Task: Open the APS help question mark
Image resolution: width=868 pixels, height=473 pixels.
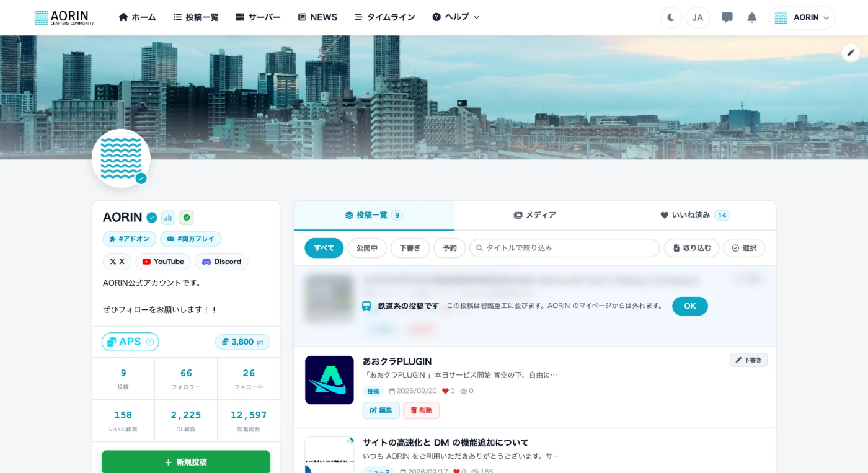Action: pyautogui.click(x=149, y=342)
